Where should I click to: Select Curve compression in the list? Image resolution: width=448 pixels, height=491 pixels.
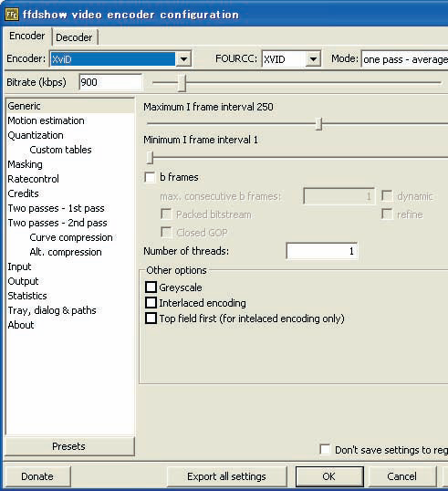coord(71,237)
